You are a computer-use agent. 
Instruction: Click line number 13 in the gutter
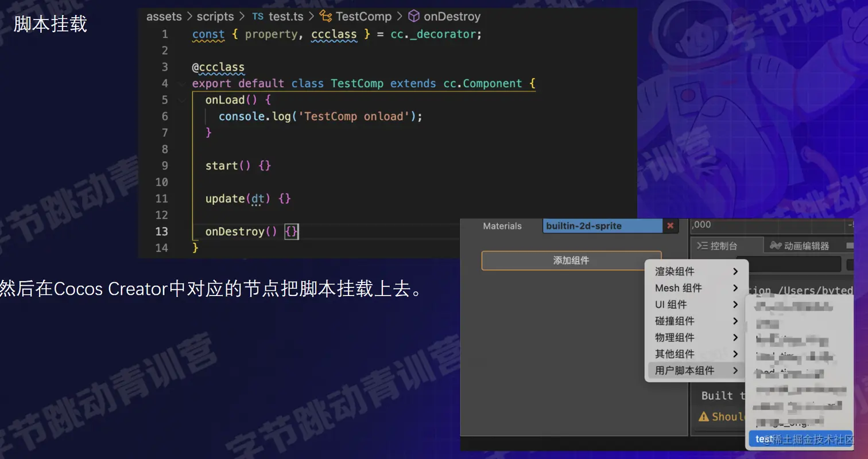[x=162, y=231]
